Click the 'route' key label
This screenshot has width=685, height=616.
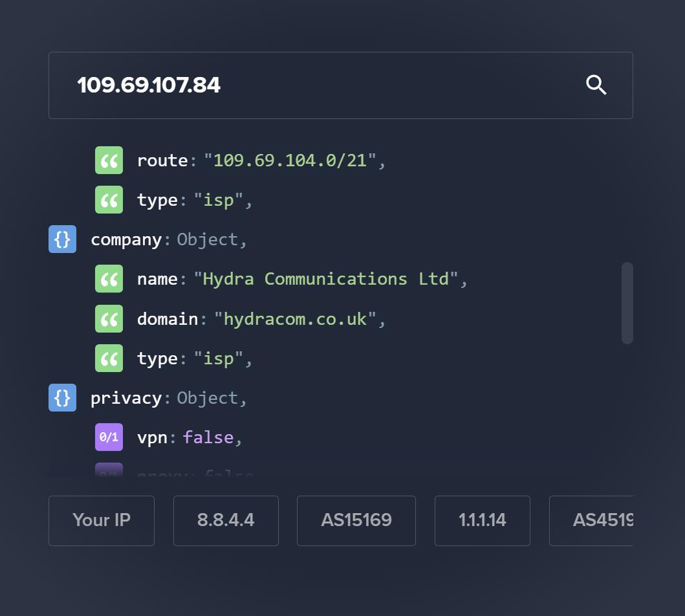[x=162, y=160]
